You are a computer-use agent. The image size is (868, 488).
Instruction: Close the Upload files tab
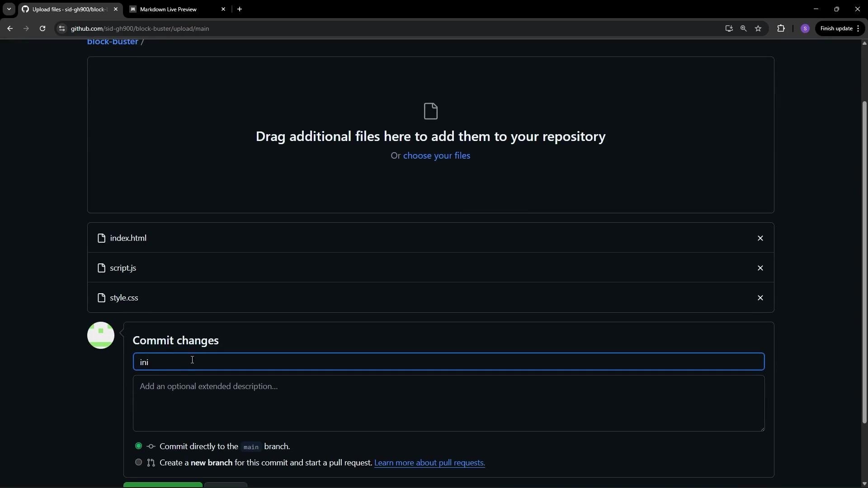(x=116, y=9)
